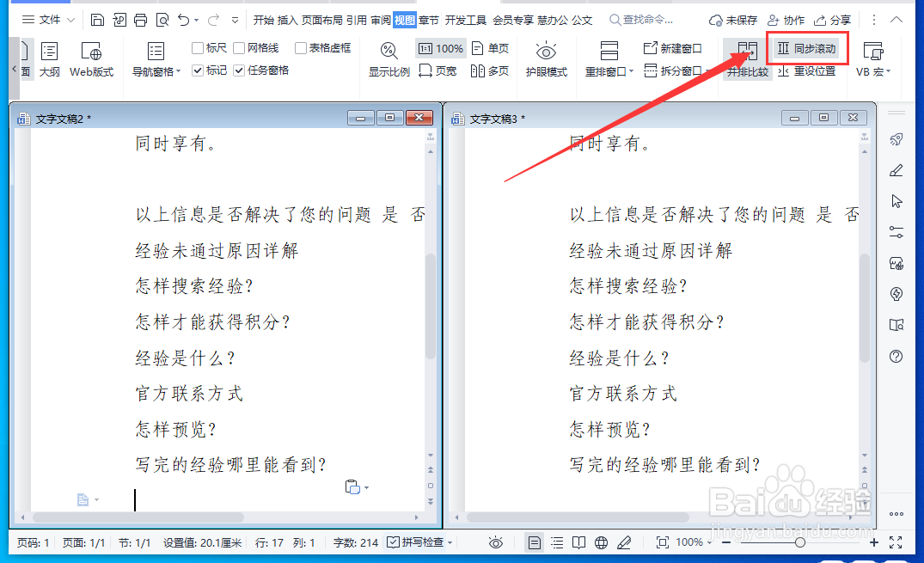This screenshot has width=924, height=563.
Task: Open the book icon in right sidebar
Action: tap(896, 325)
